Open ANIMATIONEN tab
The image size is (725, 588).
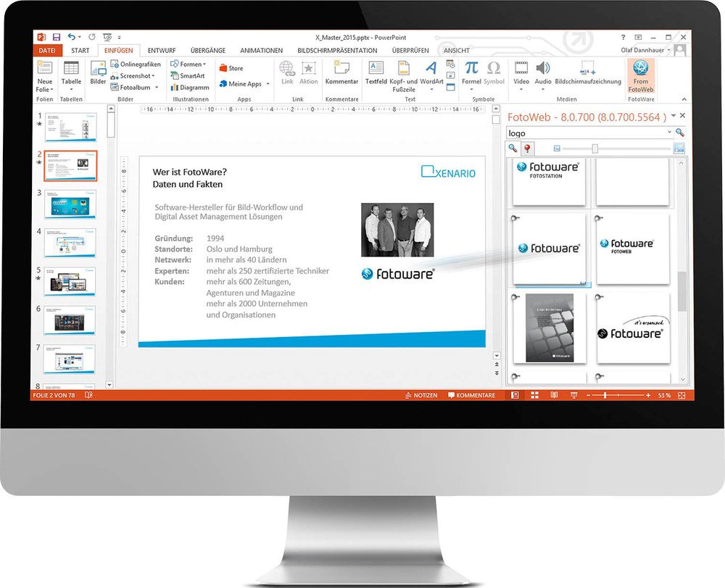coord(261,50)
